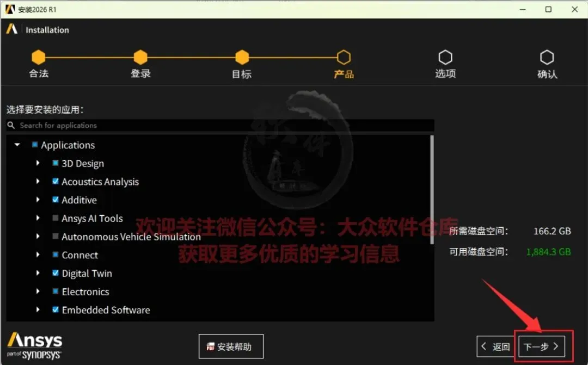Click the 合法 step hexagon icon
This screenshot has width=588, height=365.
[38, 57]
